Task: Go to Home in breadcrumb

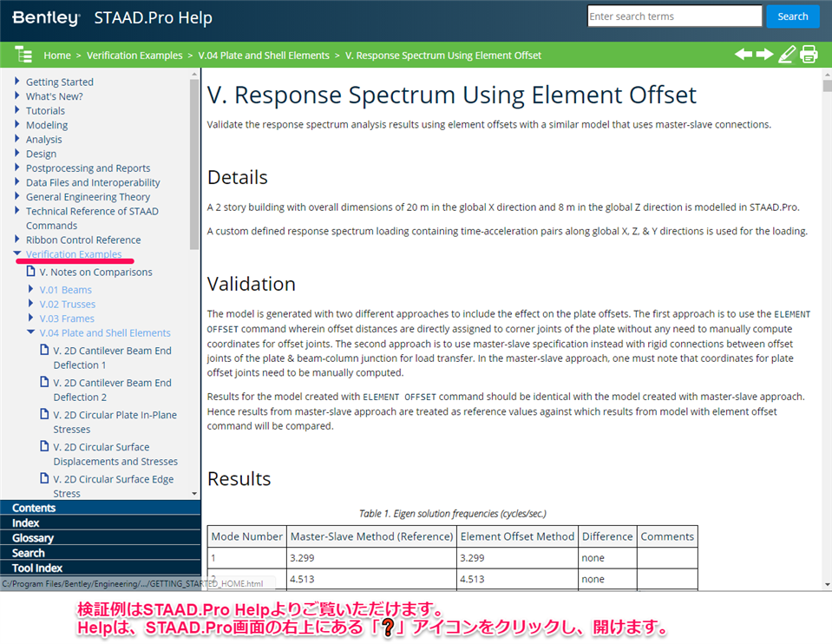Action: (x=57, y=56)
